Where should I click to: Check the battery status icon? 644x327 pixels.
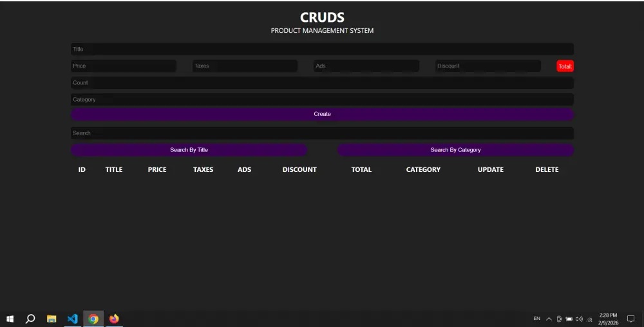point(569,319)
